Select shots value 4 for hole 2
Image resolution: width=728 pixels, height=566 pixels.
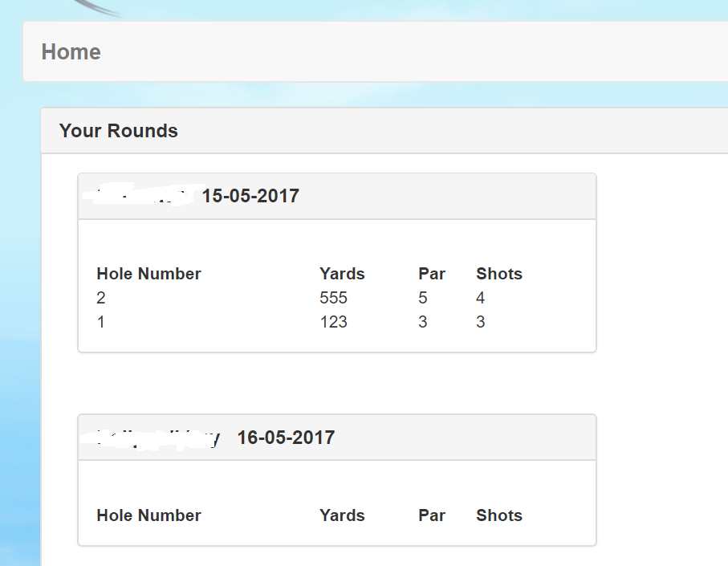tap(481, 298)
